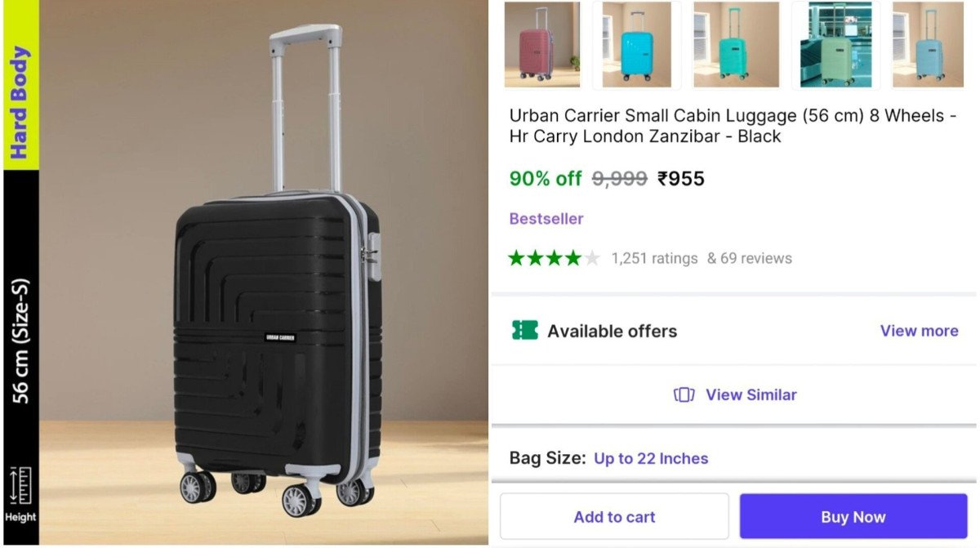Open the View Similar link

[751, 395]
